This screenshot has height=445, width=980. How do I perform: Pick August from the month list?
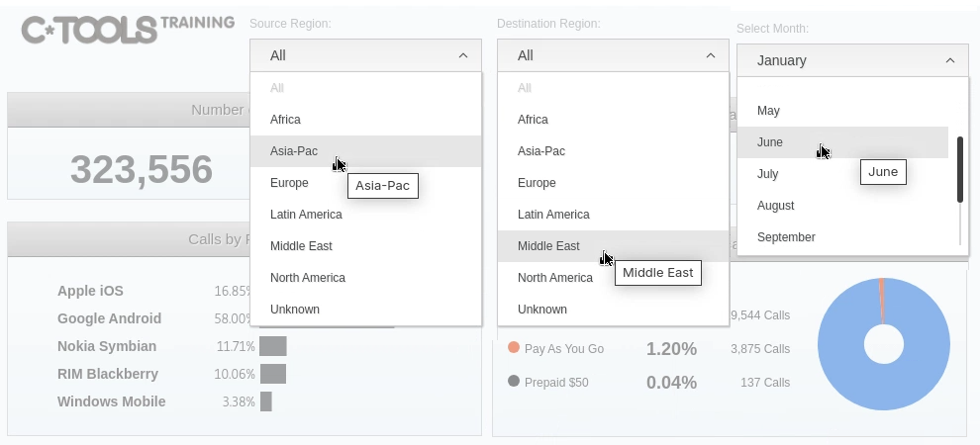776,206
